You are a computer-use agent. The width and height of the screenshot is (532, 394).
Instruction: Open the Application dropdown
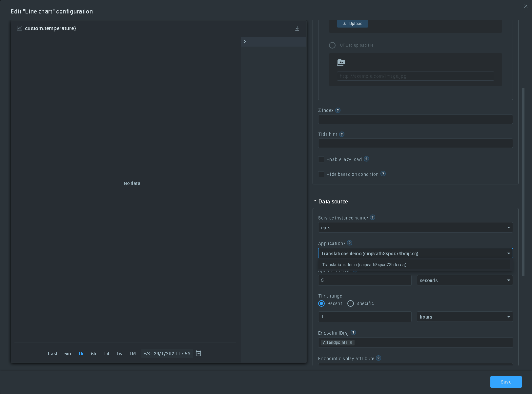pyautogui.click(x=415, y=253)
